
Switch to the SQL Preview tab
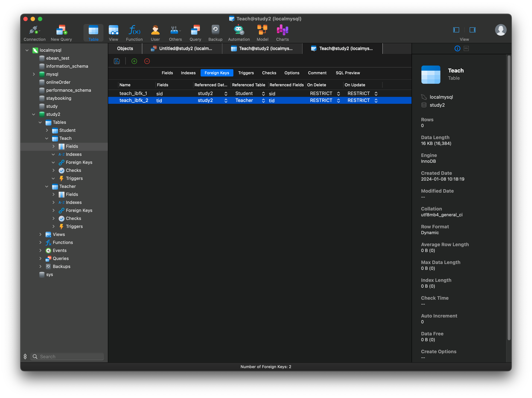click(348, 73)
